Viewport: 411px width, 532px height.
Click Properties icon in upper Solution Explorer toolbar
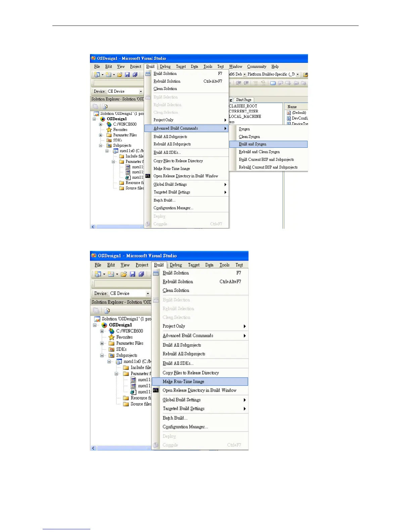click(x=95, y=106)
